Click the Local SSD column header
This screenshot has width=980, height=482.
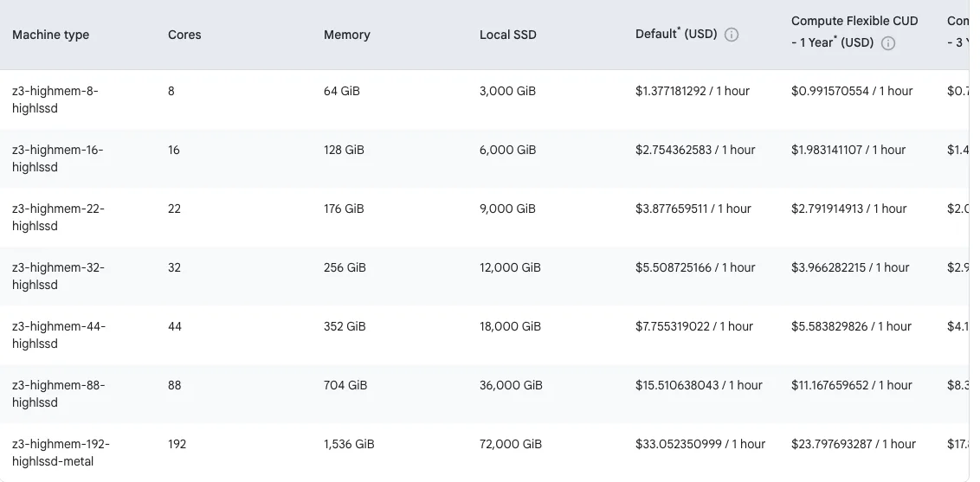[x=507, y=35]
